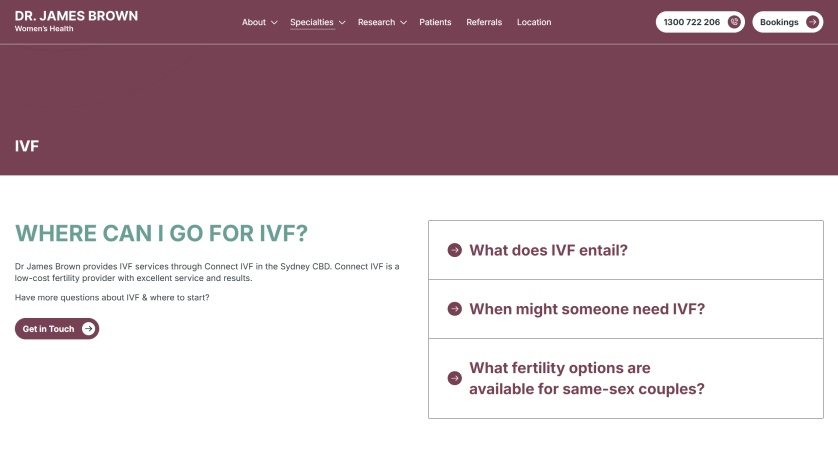Image resolution: width=838 pixels, height=471 pixels.
Task: Open the Specialties menu item
Action: (311, 22)
